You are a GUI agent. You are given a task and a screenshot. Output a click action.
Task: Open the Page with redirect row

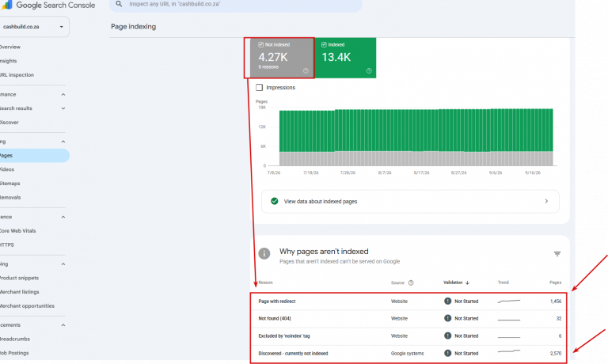click(x=409, y=301)
